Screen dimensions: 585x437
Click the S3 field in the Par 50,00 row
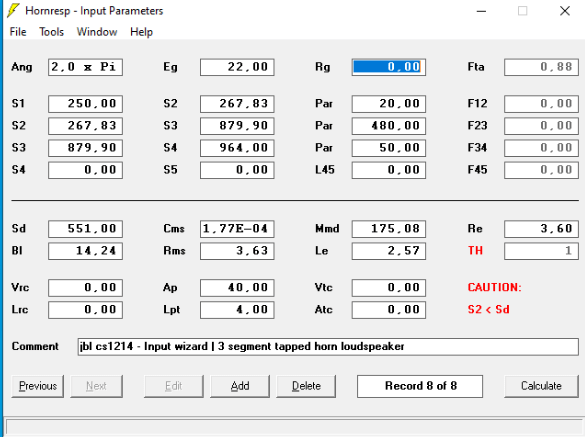pos(85,148)
